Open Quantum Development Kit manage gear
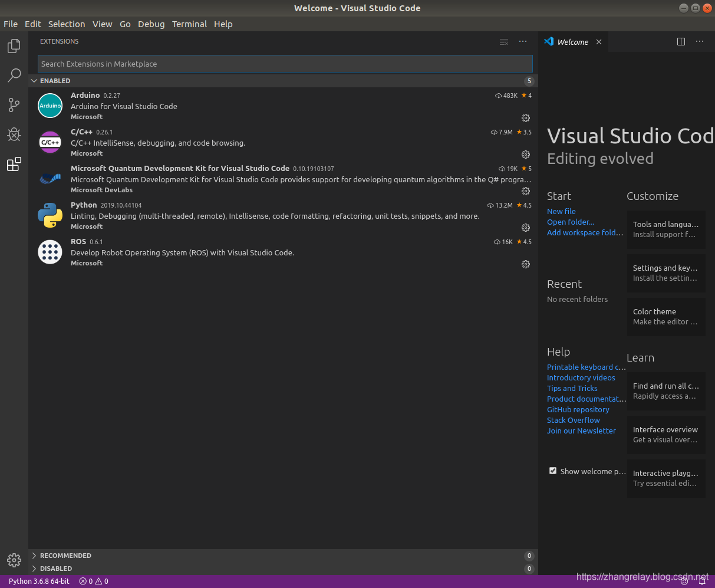This screenshot has width=715, height=588. pos(526,191)
